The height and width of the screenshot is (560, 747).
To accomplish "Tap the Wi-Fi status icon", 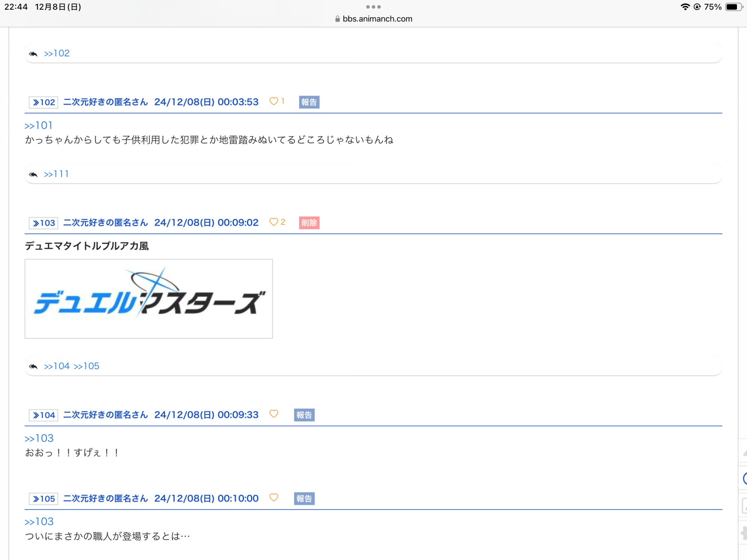I will point(685,7).
